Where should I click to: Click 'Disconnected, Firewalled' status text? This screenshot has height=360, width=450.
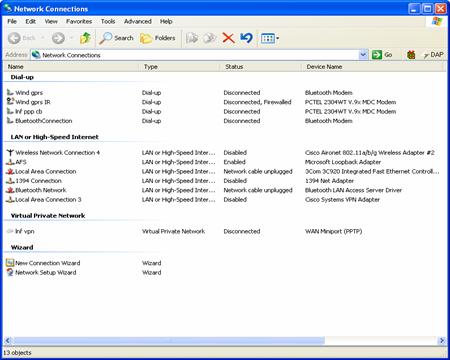click(x=257, y=102)
